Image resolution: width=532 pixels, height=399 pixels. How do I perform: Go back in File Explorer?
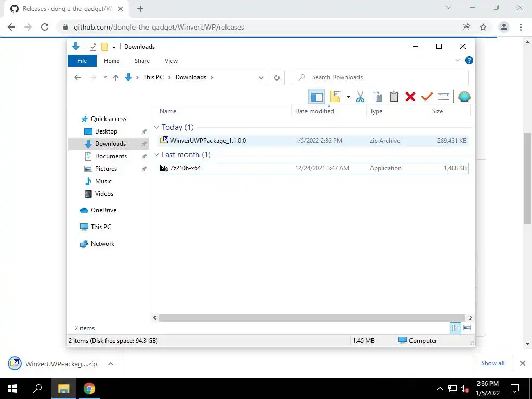coord(77,77)
